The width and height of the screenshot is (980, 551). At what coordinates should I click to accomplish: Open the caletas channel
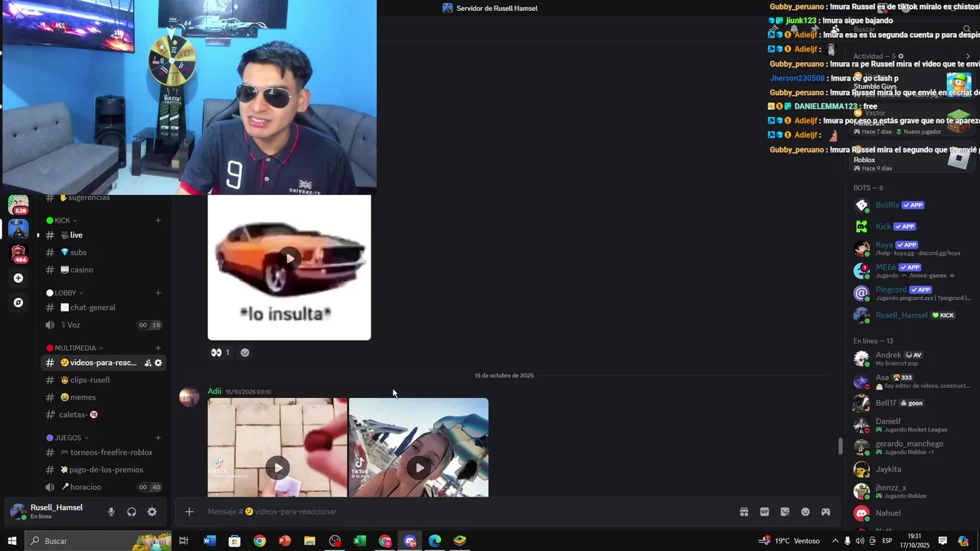(103, 415)
